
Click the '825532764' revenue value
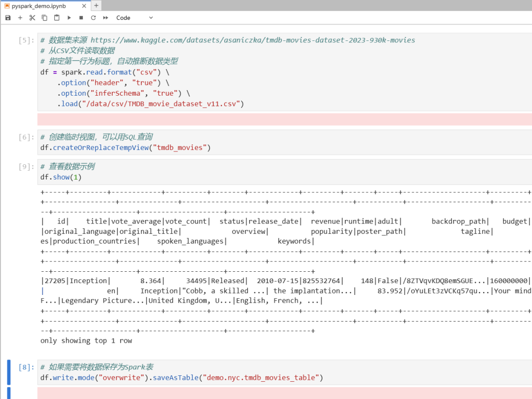[321, 281]
